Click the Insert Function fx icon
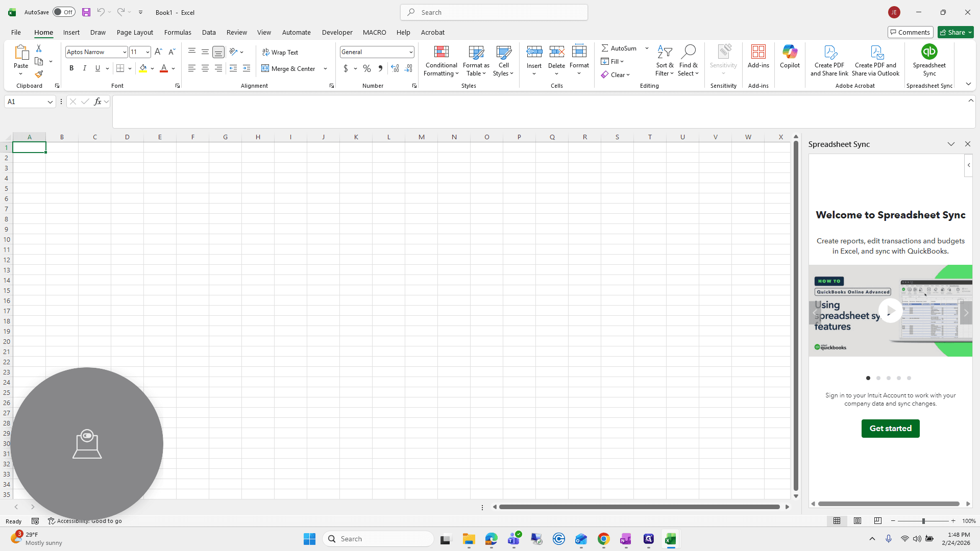980x551 pixels. point(97,102)
